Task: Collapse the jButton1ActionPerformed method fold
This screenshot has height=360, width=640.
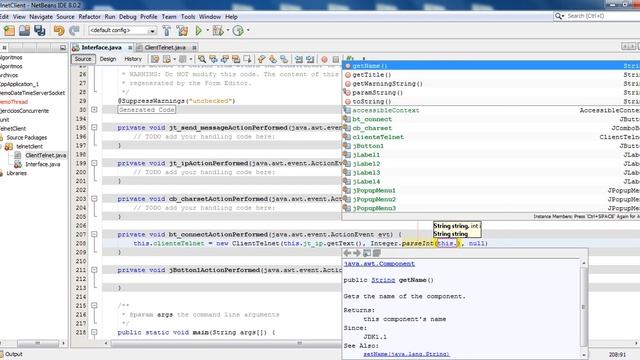Action: [94, 270]
